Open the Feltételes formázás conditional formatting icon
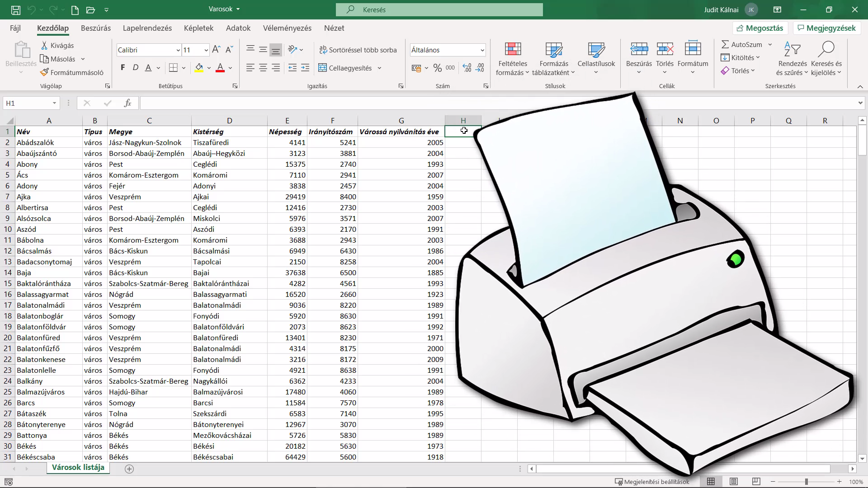Viewport: 868px width, 488px height. click(x=513, y=49)
